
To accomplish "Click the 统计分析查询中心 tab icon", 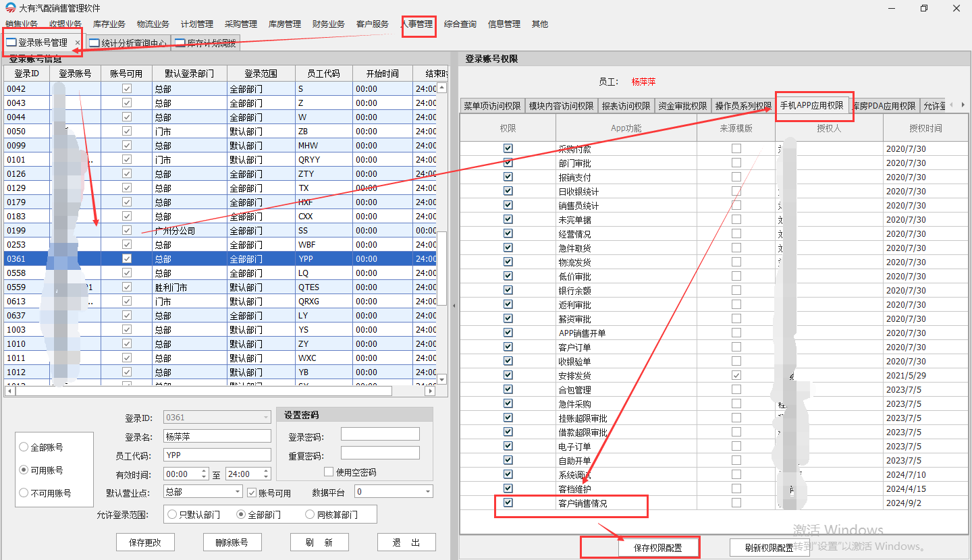I will (94, 43).
